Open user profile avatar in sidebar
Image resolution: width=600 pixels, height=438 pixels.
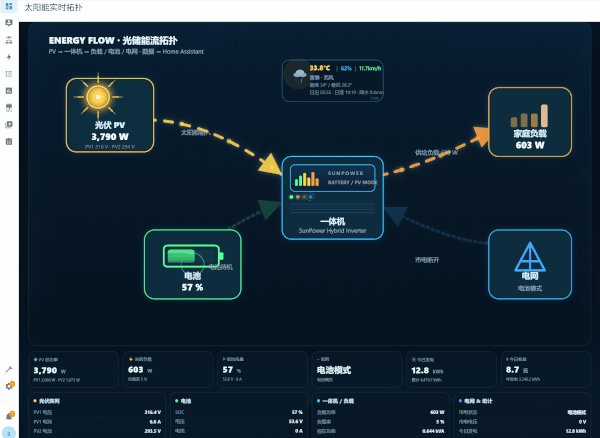(9, 433)
